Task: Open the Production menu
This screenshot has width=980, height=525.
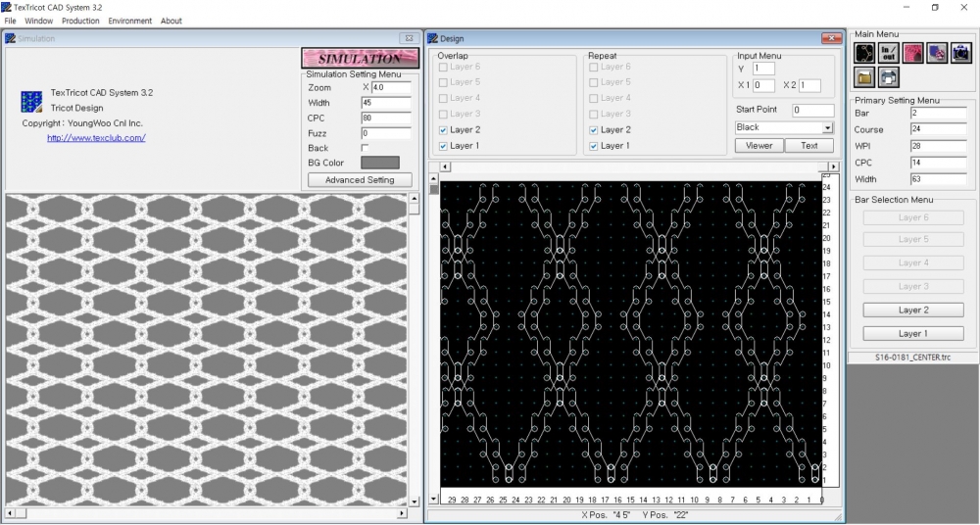Action: coord(80,21)
